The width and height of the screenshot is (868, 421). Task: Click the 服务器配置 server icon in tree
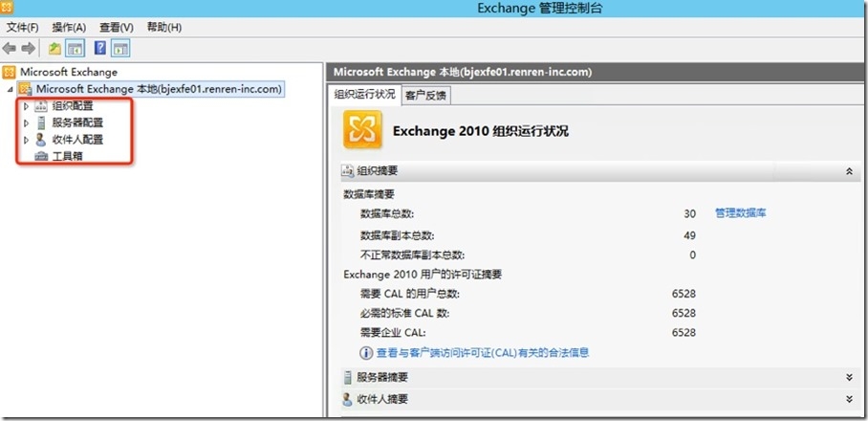pos(41,123)
